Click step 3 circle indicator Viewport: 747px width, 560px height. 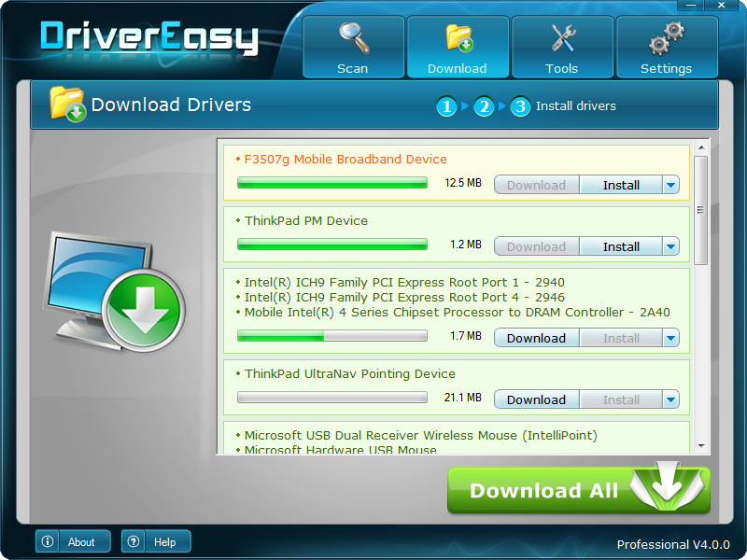point(520,106)
